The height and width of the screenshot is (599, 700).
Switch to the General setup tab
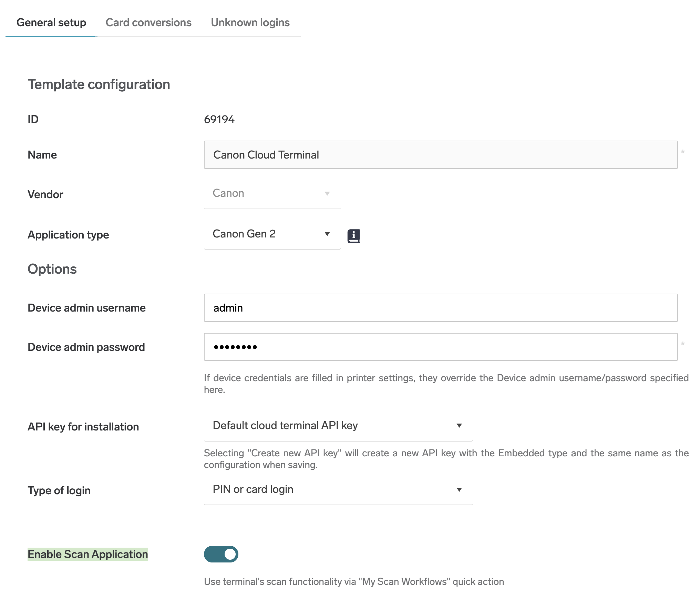pos(51,22)
